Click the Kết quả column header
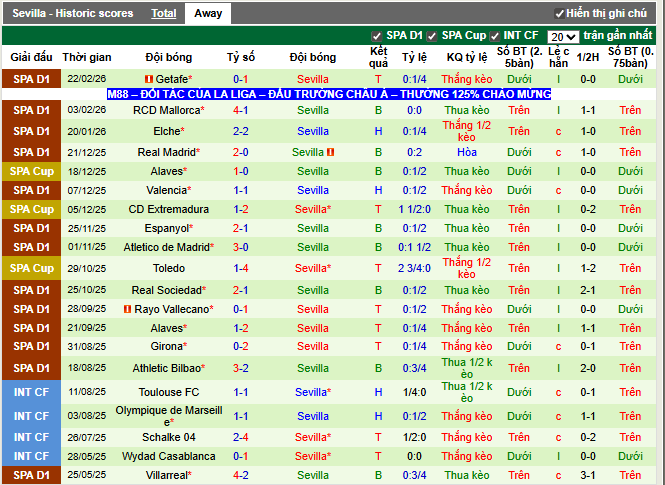 378,57
